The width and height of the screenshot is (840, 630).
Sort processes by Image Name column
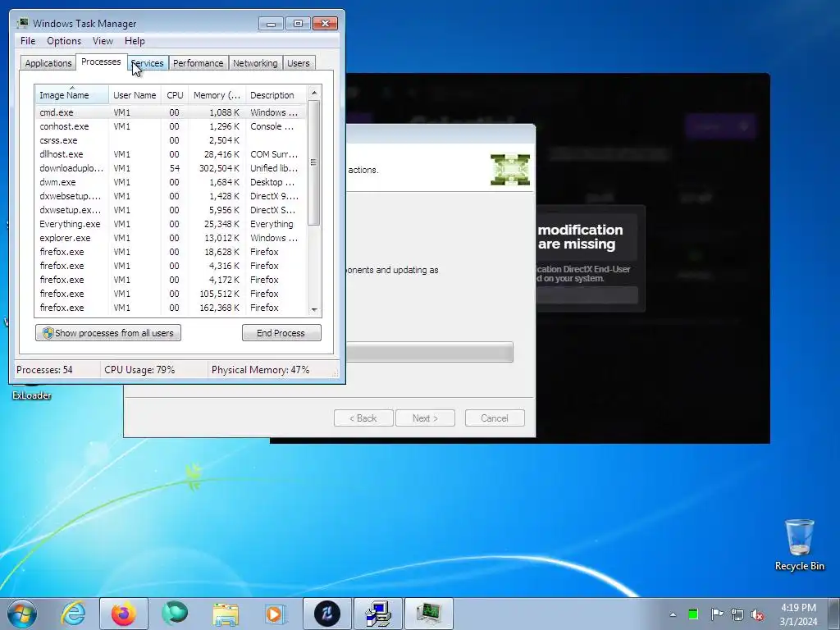point(72,95)
